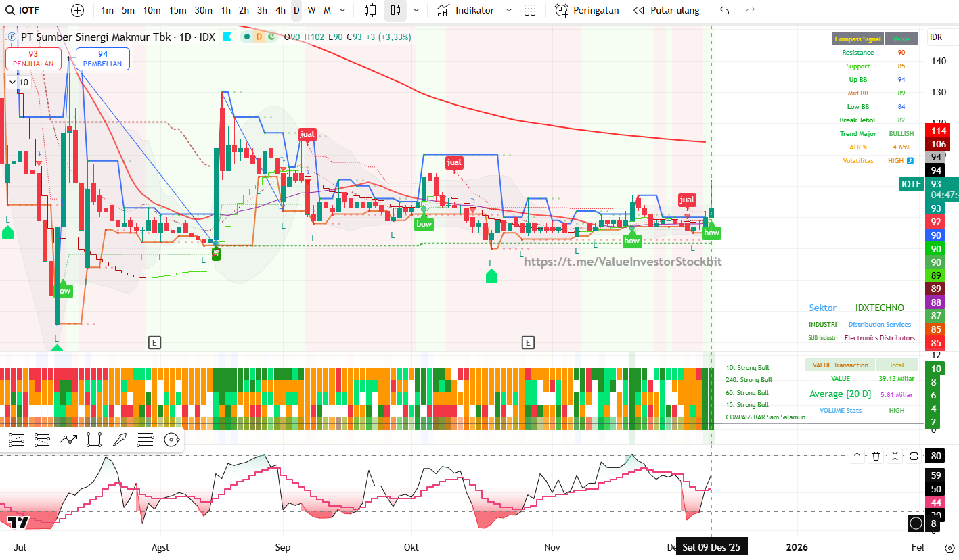The width and height of the screenshot is (959, 560).
Task: Select the path polyline drawing tool
Action: tap(68, 440)
